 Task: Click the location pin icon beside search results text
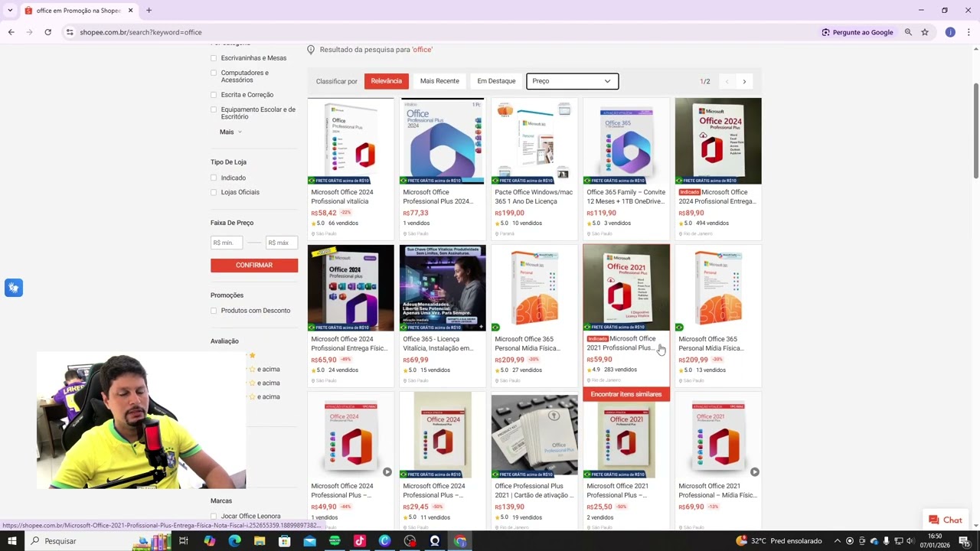point(311,50)
